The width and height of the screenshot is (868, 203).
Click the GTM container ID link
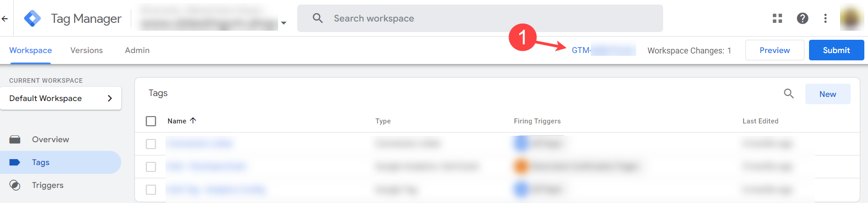pos(604,50)
